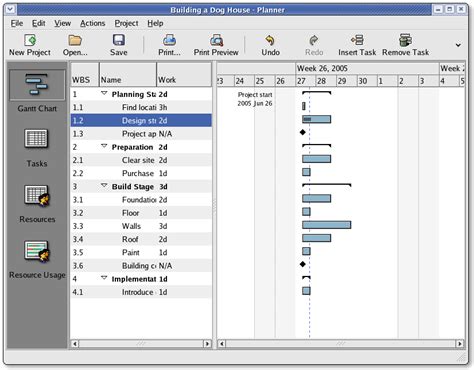The image size is (474, 370).
Task: Click the Find location Gantt bar
Action: 304,106
